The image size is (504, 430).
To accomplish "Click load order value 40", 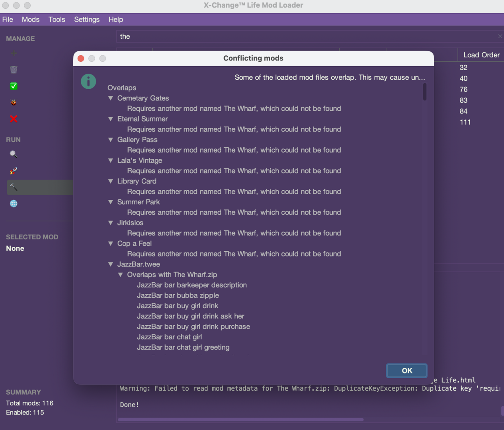I will click(463, 78).
